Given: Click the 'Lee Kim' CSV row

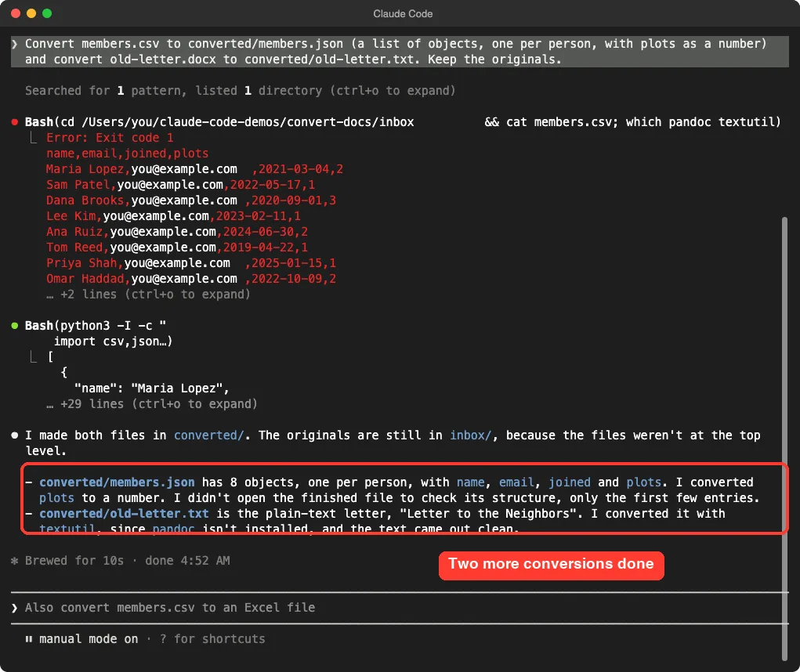Looking at the screenshot, I should 173,216.
